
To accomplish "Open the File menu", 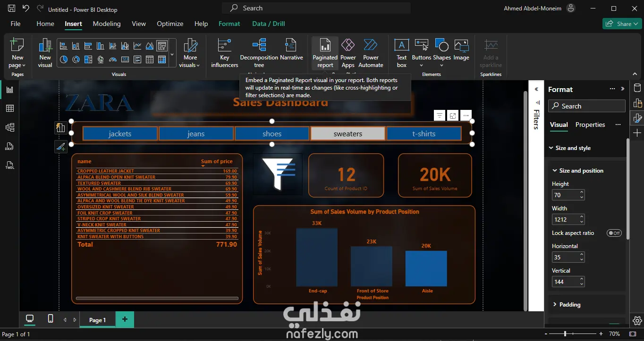I will point(16,24).
